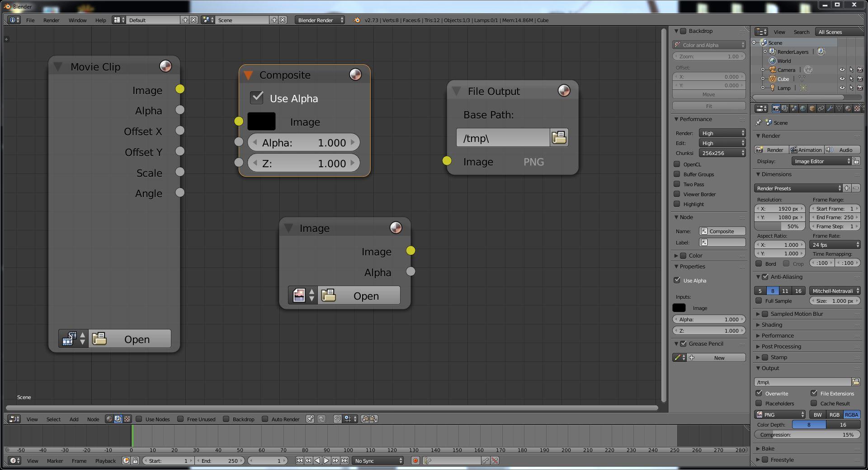This screenshot has height=470, width=868.
Task: Click the Alpha value slider in the Composite node
Action: coord(304,142)
